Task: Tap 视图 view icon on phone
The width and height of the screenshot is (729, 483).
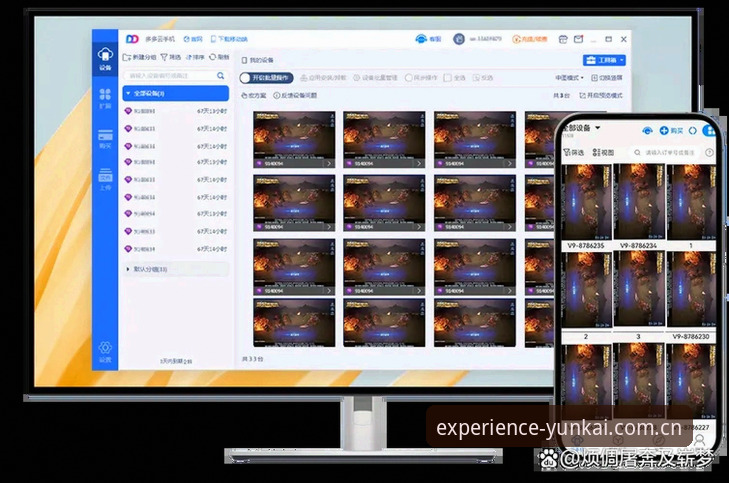Action: point(603,152)
